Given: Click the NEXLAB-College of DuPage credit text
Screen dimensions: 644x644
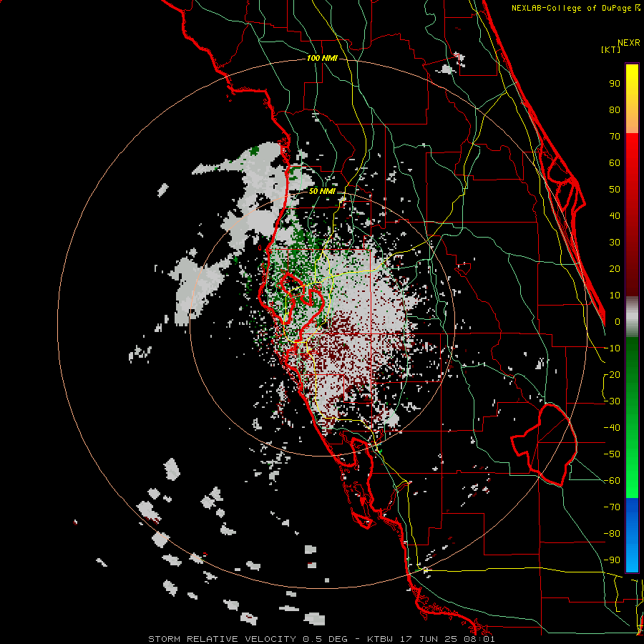Looking at the screenshot, I should (575, 8).
